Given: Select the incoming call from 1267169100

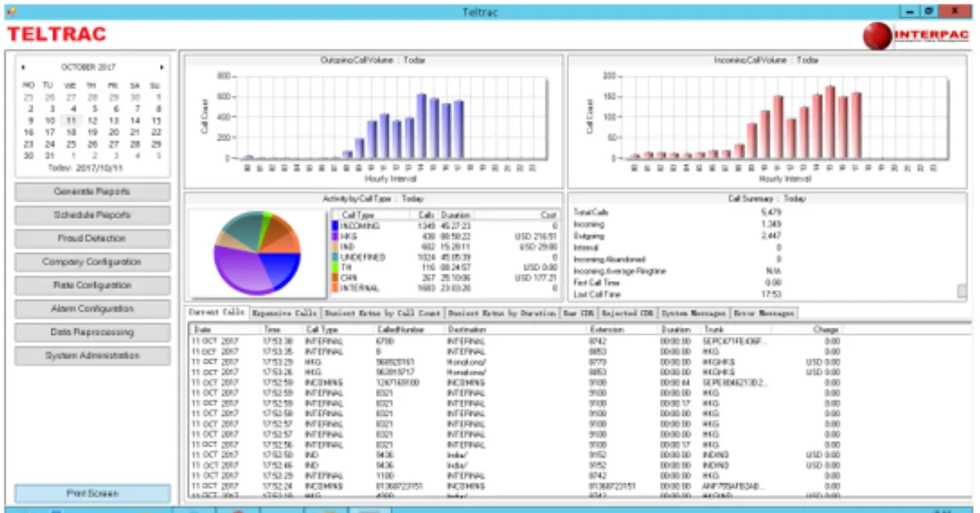Looking at the screenshot, I should click(515, 381).
